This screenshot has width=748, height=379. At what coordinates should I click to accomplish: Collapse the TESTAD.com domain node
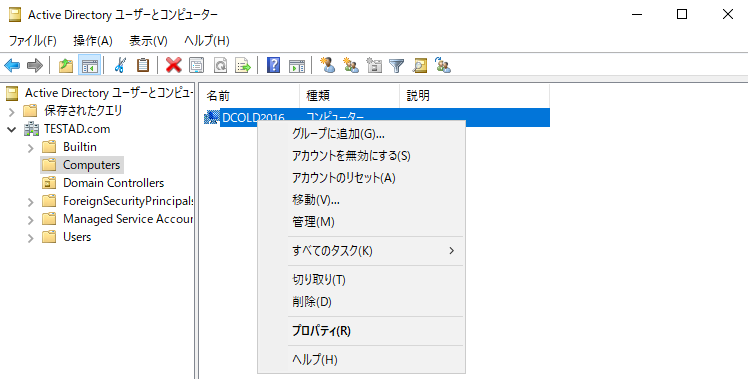point(12,129)
